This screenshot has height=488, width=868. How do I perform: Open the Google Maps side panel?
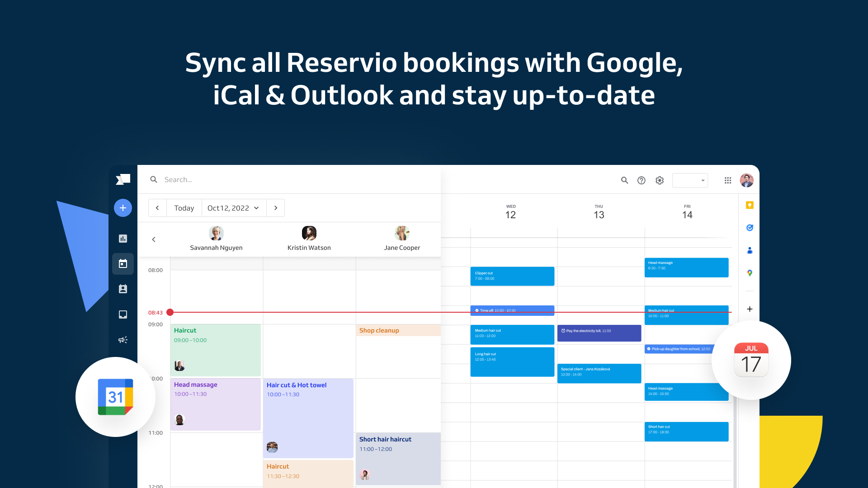[749, 273]
